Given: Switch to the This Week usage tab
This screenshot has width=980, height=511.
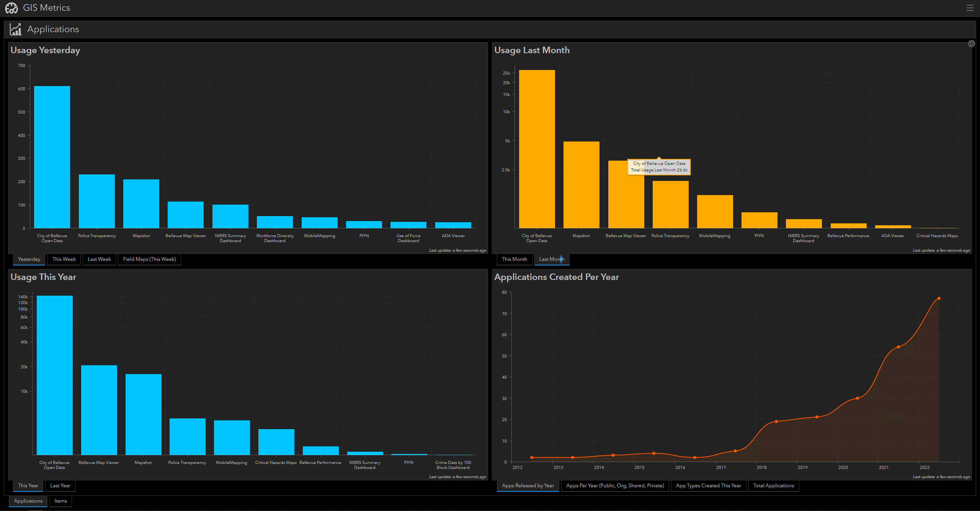Looking at the screenshot, I should coord(64,259).
